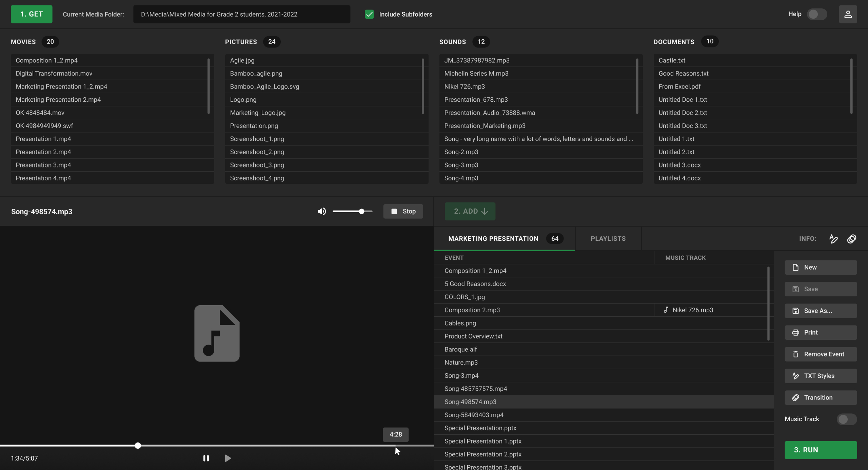Pause playback with the pause icon
This screenshot has width=868, height=470.
click(x=206, y=458)
